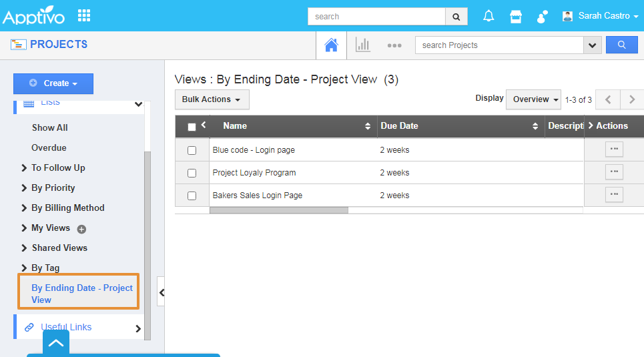
Task: Expand the By Priority list
Action: click(x=53, y=188)
